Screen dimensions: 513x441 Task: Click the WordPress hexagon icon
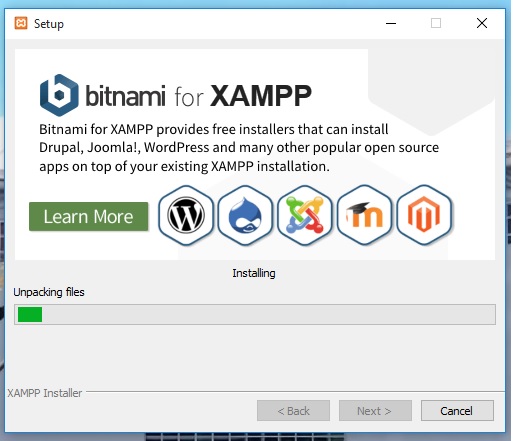[186, 215]
